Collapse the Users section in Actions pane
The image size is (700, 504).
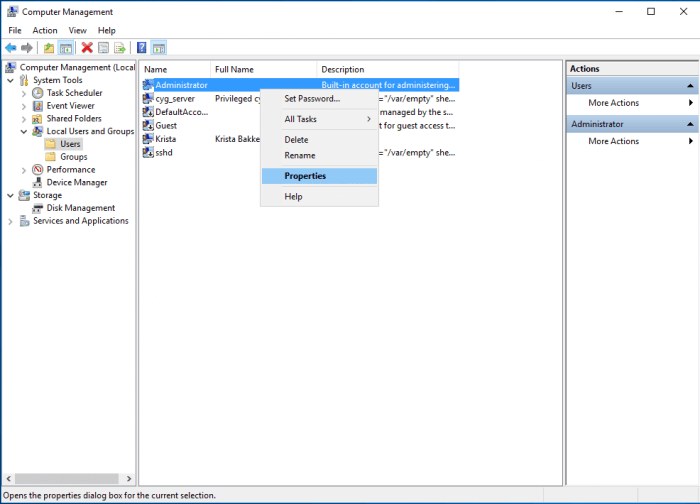click(x=690, y=86)
